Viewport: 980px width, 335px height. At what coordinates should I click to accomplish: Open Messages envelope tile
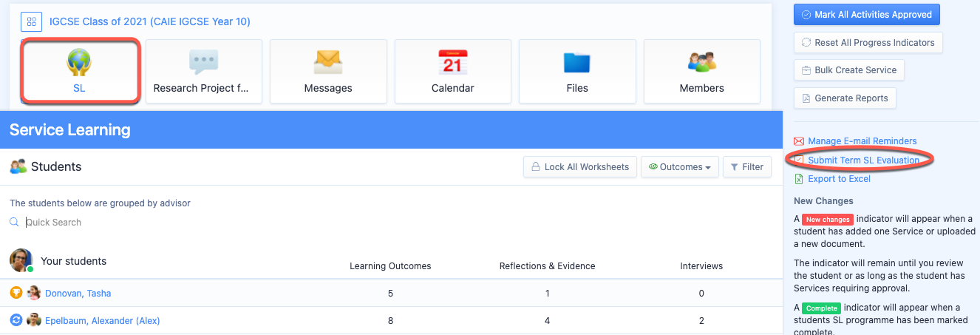328,71
